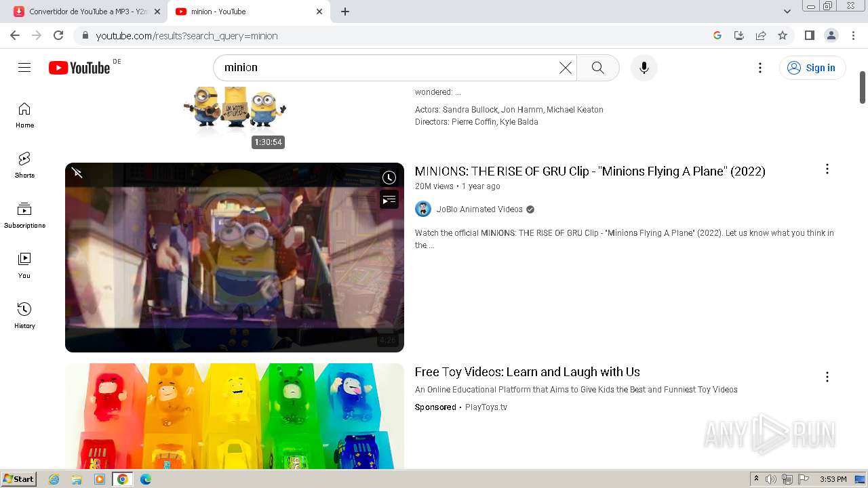Open the MINIONS: THE RISE OF GRU clip title
Image resolution: width=868 pixels, height=488 pixels.
(x=590, y=171)
